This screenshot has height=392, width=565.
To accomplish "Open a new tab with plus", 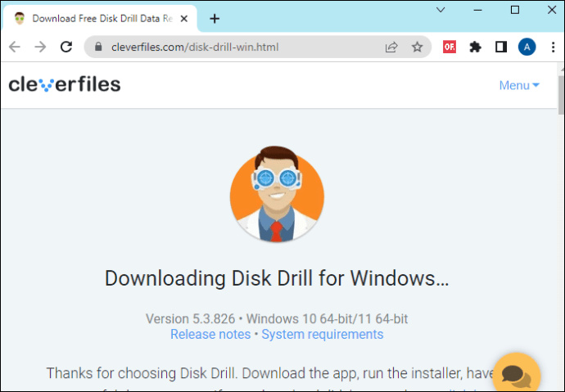I will [215, 19].
